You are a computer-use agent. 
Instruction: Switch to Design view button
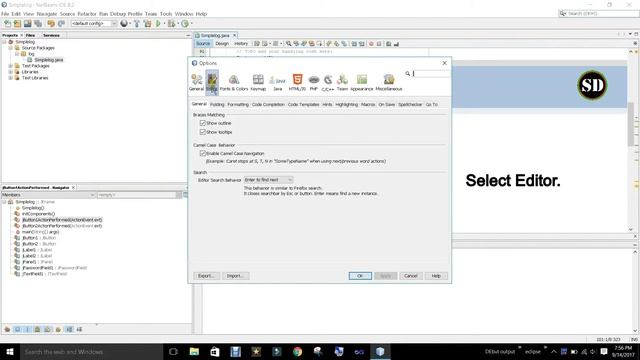(222, 43)
